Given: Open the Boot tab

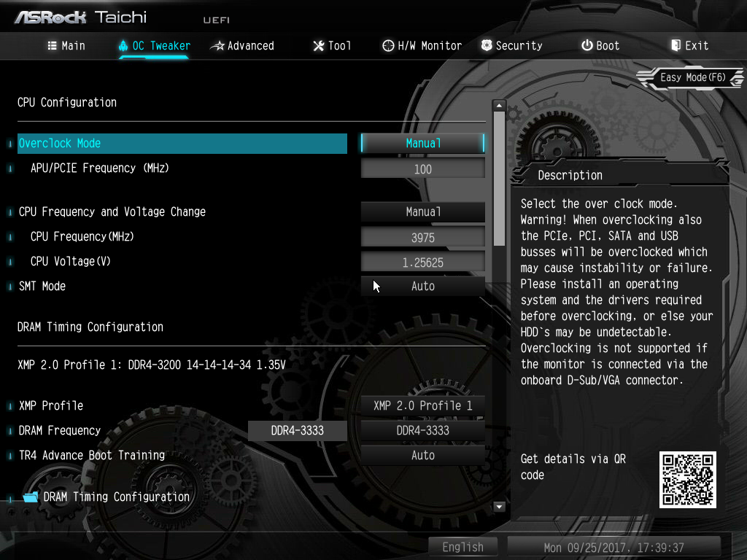Looking at the screenshot, I should (x=600, y=46).
